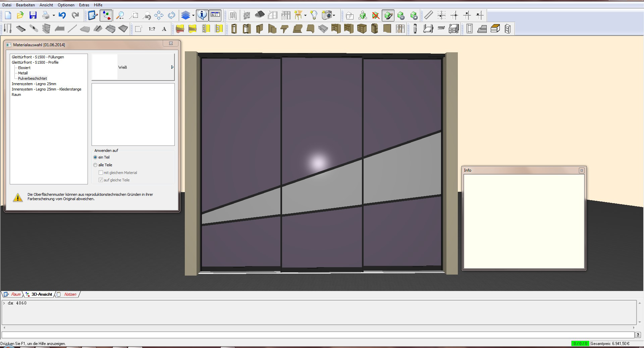Expand the Weiß material arrow

[x=172, y=67]
